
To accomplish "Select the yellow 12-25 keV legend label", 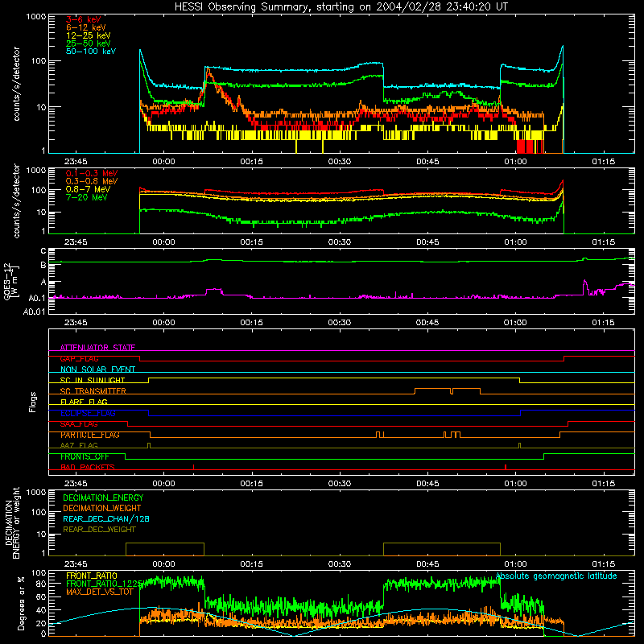I will 89,35.
